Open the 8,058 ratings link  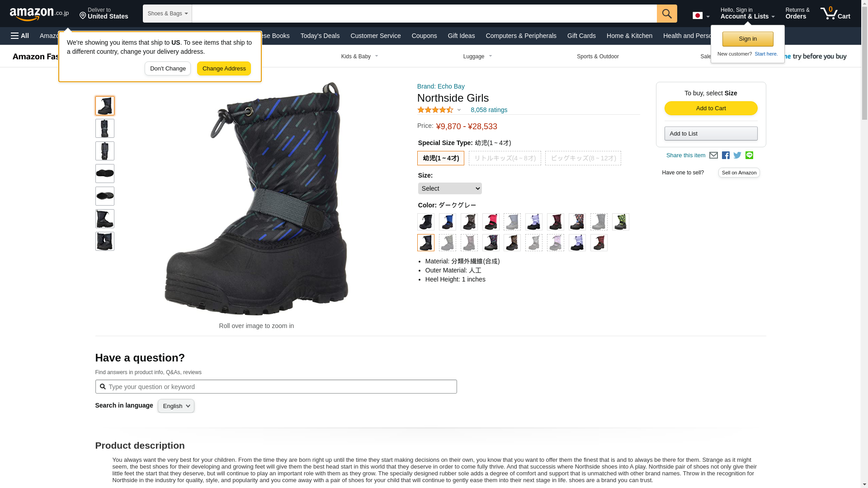point(489,110)
